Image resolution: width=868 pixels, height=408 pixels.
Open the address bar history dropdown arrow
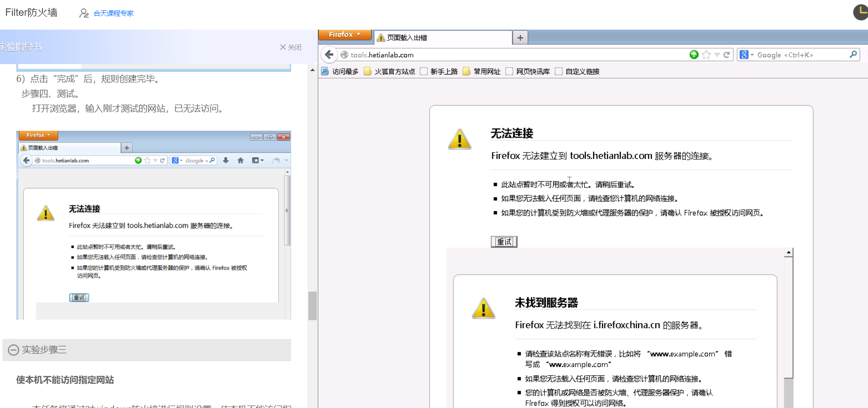717,55
